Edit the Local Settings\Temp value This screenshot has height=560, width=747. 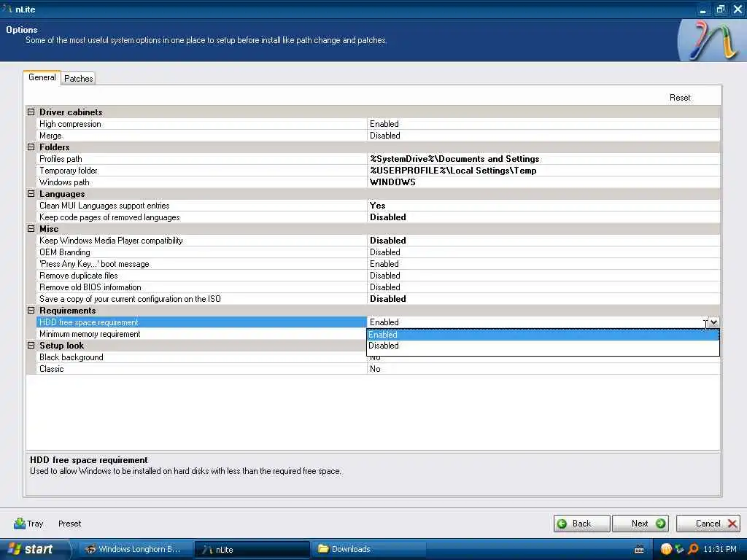coord(543,171)
